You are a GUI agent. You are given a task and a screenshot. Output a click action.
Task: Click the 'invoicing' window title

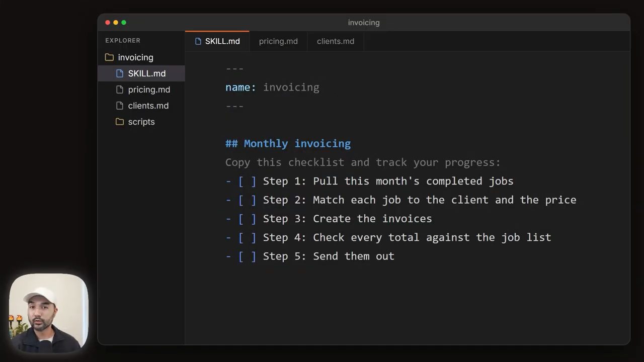[x=364, y=23]
